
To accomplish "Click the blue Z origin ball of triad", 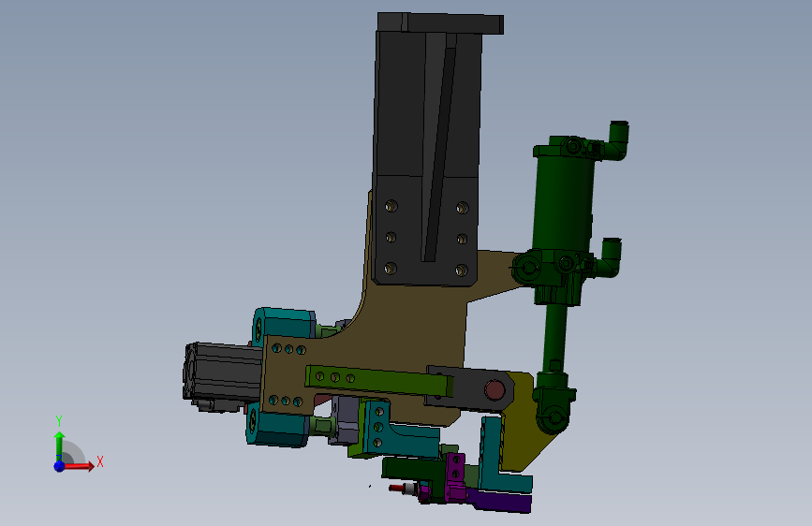I will [60, 466].
